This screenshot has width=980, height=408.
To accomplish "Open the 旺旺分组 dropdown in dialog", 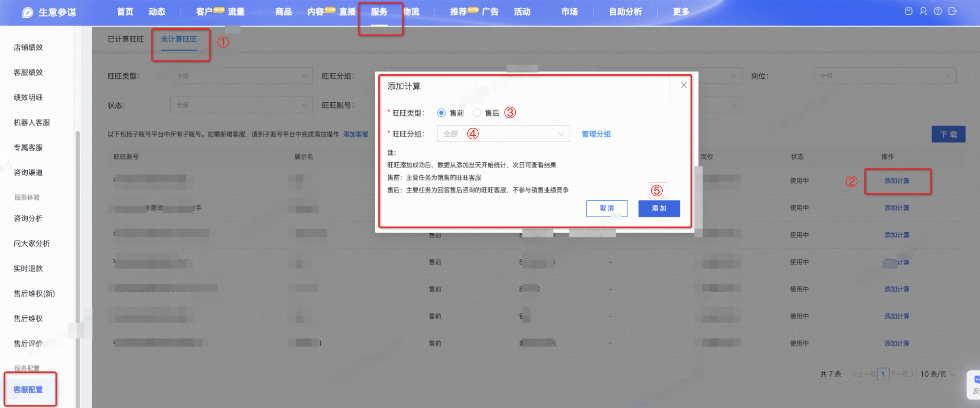I will click(x=503, y=134).
